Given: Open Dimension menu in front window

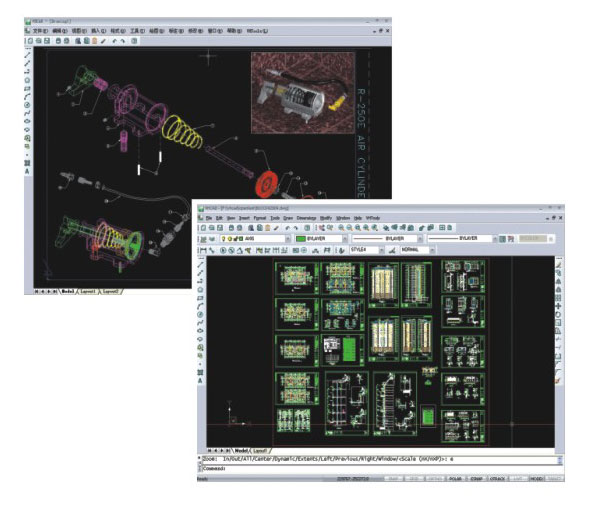Looking at the screenshot, I should click(306, 218).
